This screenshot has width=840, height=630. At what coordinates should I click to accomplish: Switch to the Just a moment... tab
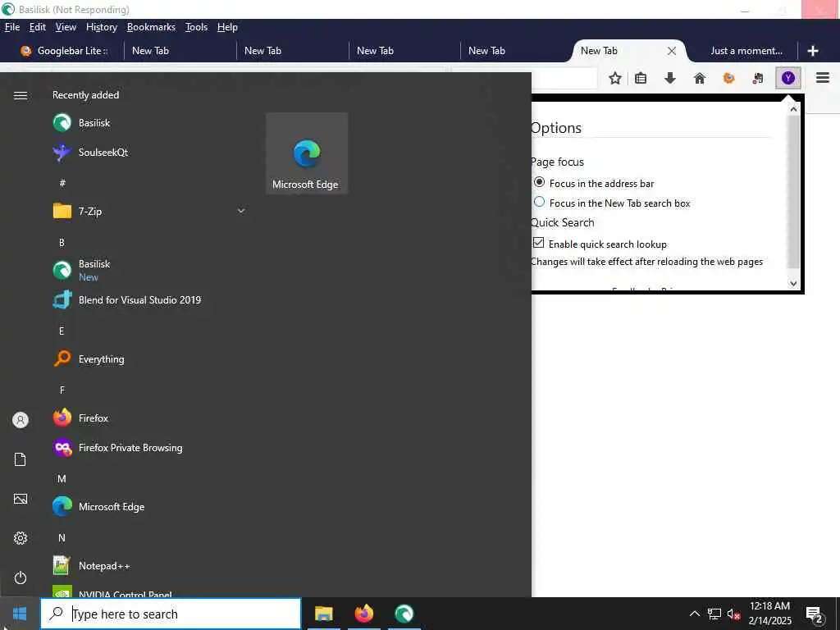746,51
